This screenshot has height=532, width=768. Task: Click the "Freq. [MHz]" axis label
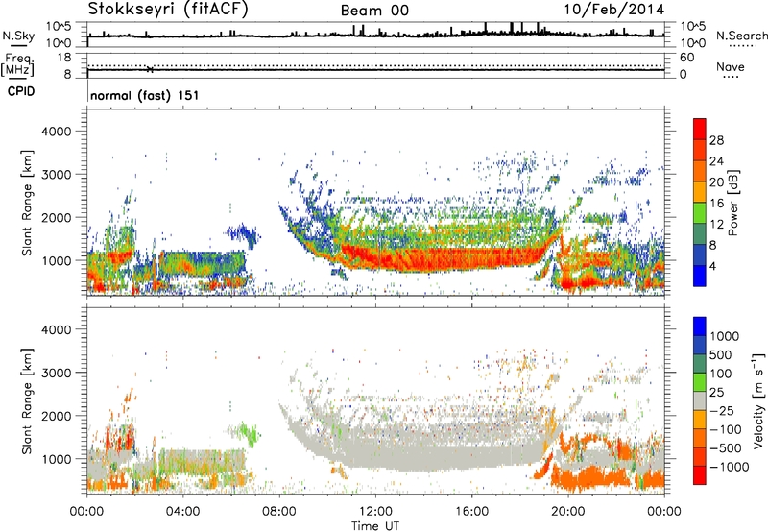pos(18,64)
